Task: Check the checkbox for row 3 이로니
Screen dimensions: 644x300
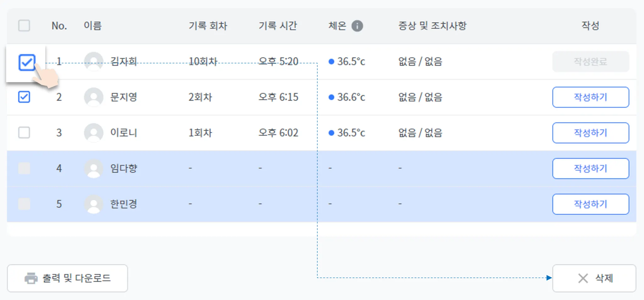Action: pos(24,133)
